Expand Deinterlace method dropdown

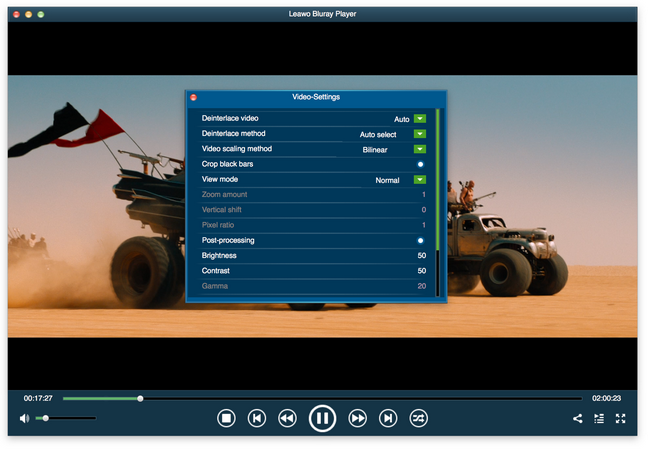pyautogui.click(x=420, y=134)
